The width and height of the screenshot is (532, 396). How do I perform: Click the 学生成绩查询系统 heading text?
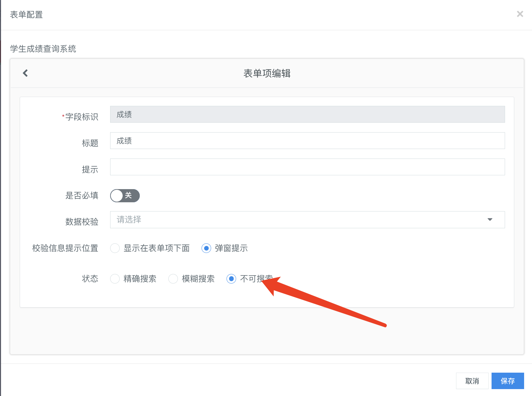coord(43,49)
